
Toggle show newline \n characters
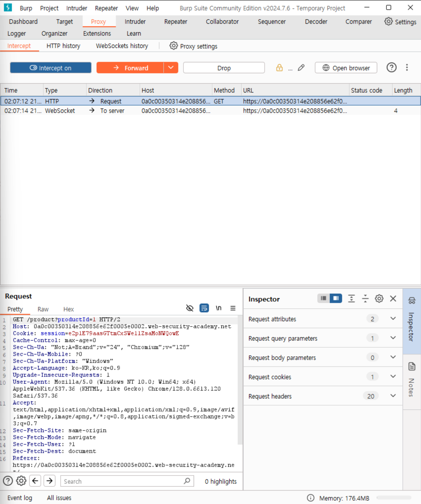(218, 308)
